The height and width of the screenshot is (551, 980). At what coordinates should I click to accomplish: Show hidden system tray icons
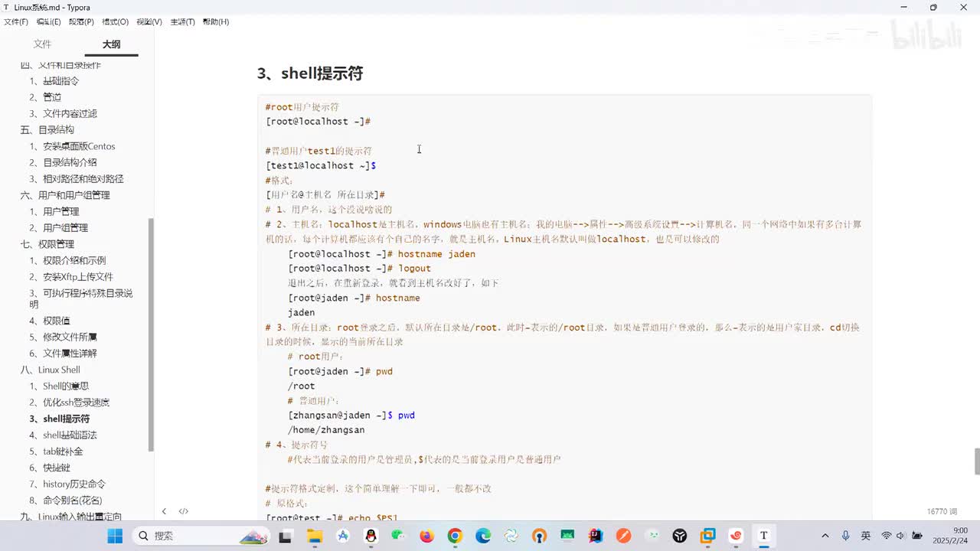(825, 536)
